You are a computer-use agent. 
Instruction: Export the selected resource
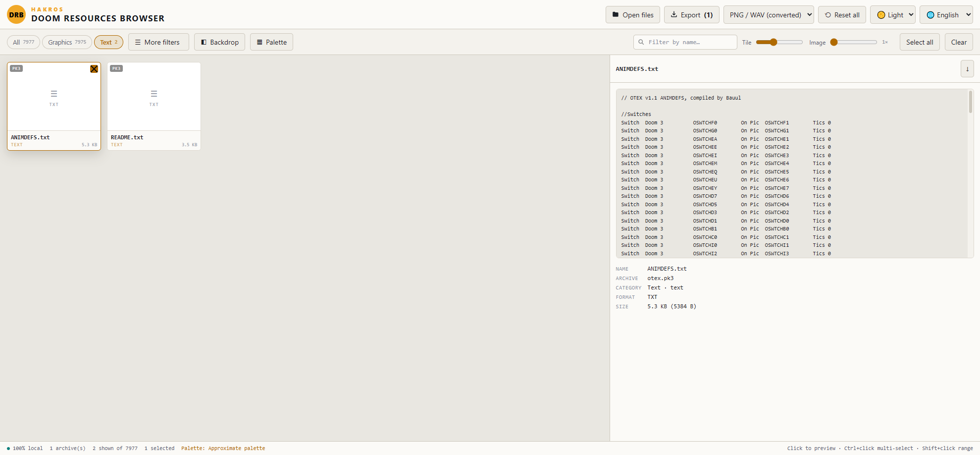pyautogui.click(x=691, y=15)
